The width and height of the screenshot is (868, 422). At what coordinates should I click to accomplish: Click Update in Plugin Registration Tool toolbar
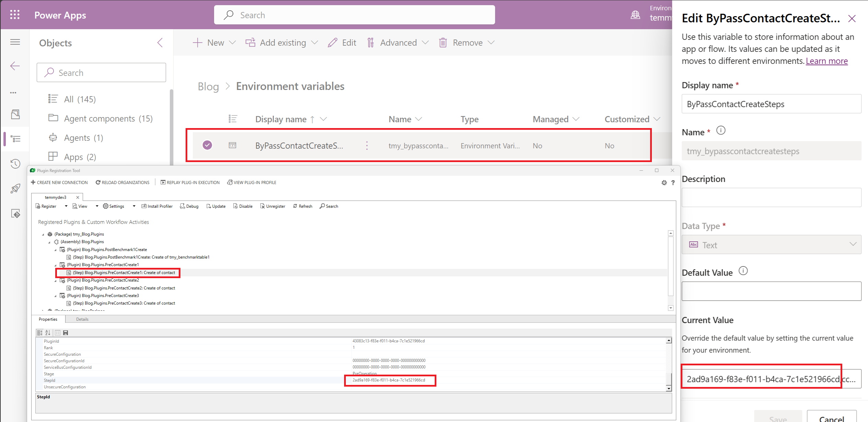point(216,206)
